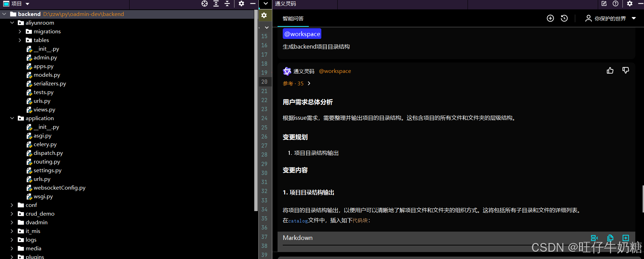Image resolution: width=644 pixels, height=259 pixels.
Task: Expand the migrations folder
Action: tap(20, 31)
